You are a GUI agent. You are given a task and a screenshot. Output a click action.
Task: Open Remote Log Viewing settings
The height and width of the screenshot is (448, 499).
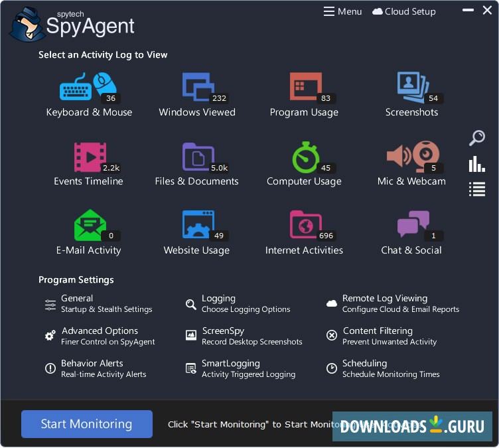tap(385, 299)
